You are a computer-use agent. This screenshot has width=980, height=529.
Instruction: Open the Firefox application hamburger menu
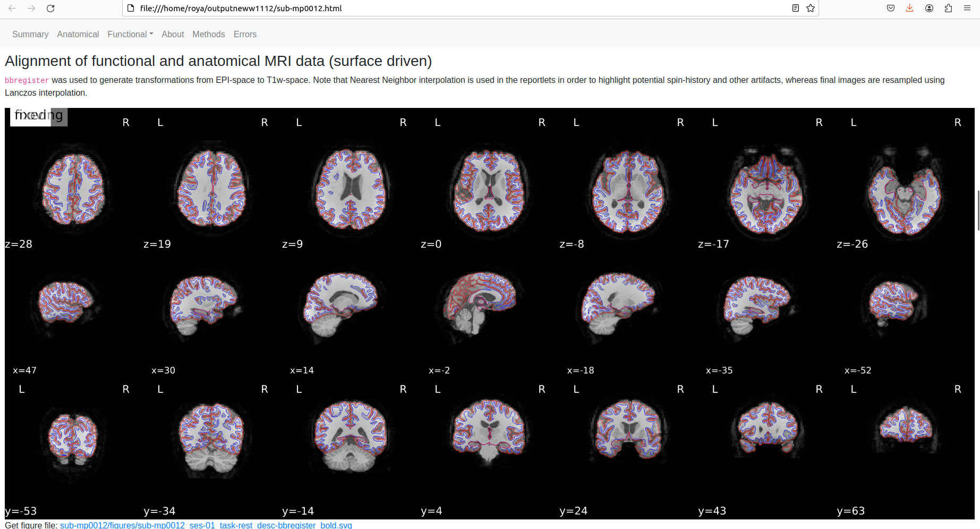[x=967, y=8]
